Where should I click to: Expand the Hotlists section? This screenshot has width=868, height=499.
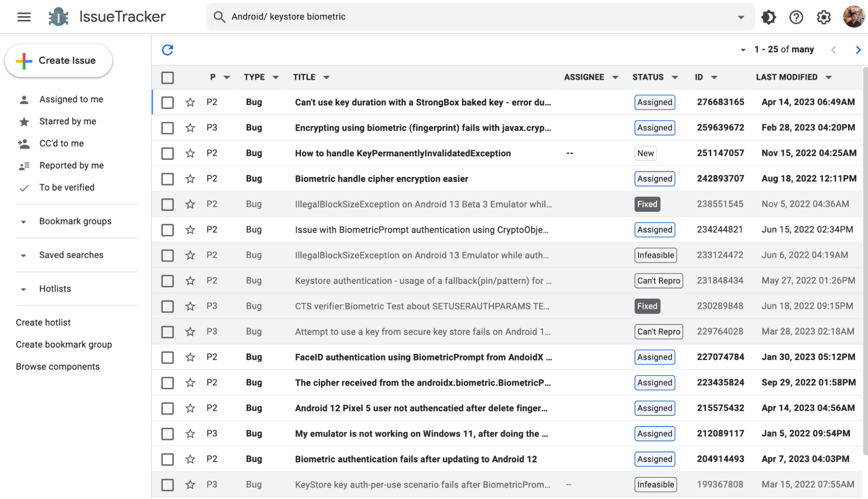point(23,289)
